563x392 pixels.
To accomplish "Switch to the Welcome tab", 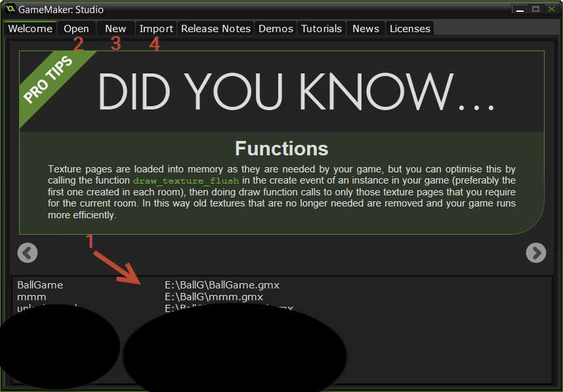I will (x=30, y=29).
